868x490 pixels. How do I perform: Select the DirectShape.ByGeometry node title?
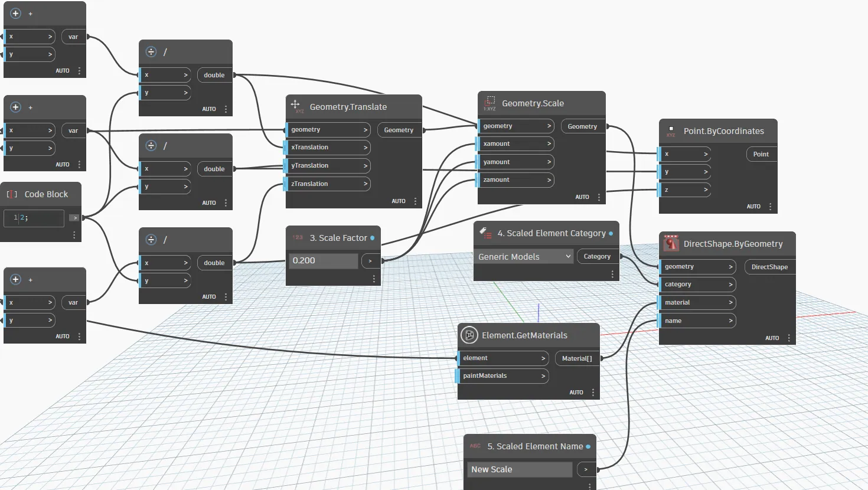[733, 244]
